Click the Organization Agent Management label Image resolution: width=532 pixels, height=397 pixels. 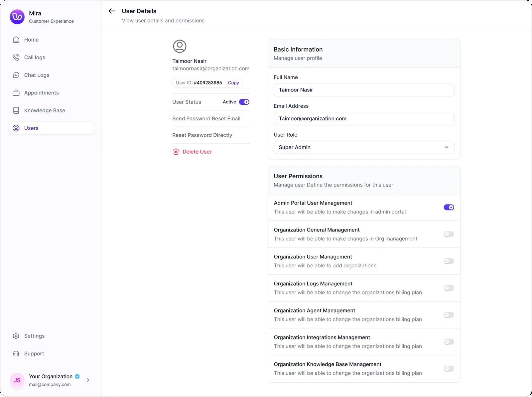click(x=315, y=311)
